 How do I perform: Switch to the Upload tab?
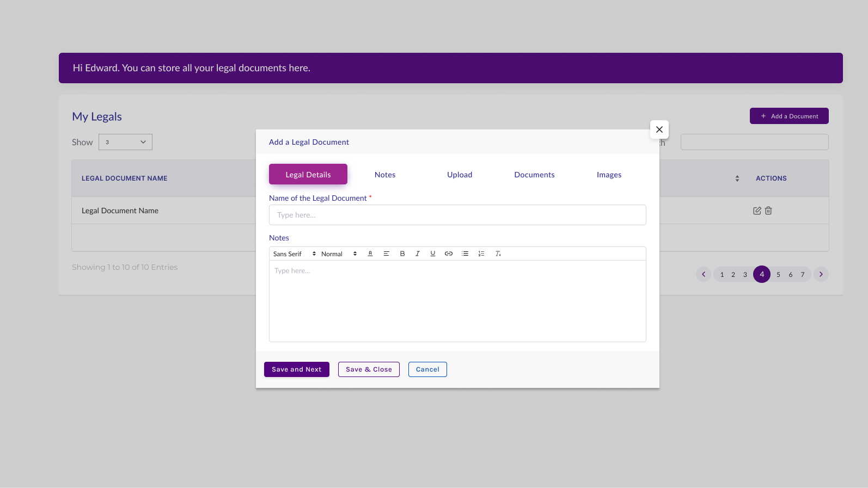coord(460,175)
